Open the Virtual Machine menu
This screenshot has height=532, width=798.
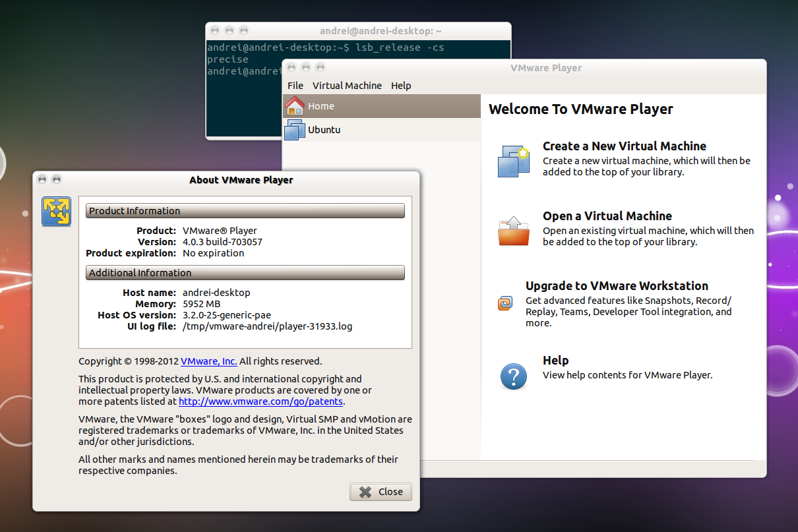pyautogui.click(x=347, y=86)
